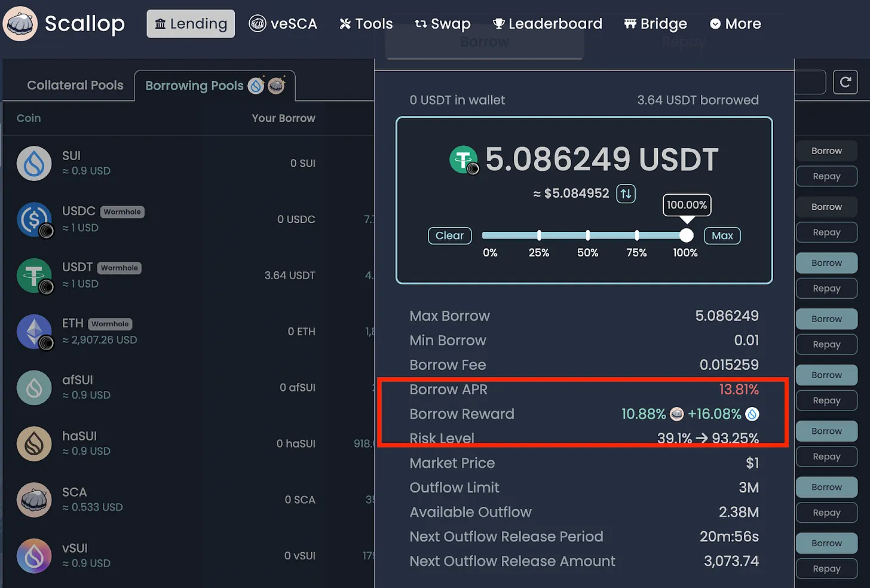Click the Wormhole badge next to USDC
Screen dimensions: 870x588
pos(122,212)
